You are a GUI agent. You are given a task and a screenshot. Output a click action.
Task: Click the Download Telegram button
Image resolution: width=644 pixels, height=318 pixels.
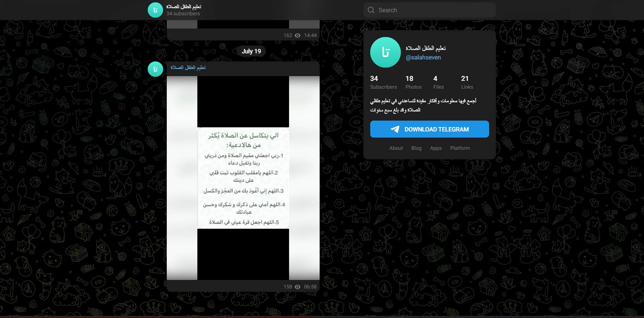coord(430,129)
